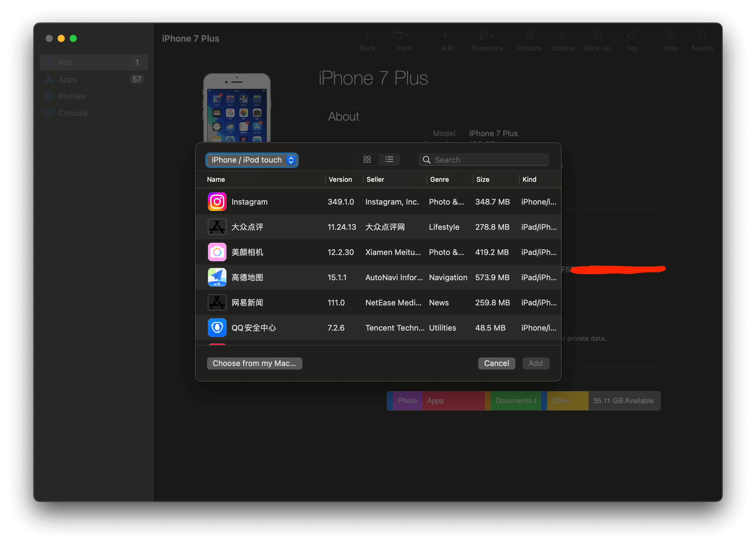Select the 高德地图 app icon

click(x=217, y=277)
